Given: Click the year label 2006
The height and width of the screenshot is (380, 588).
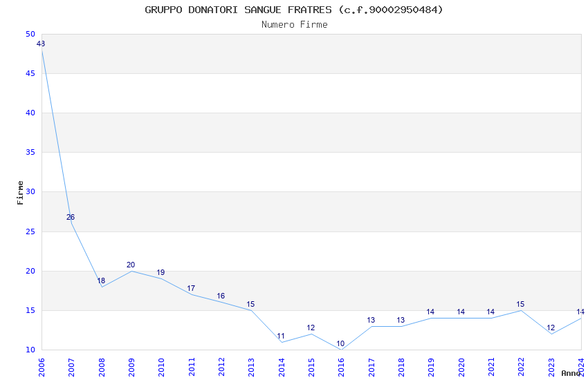Looking at the screenshot, I should (42, 367).
